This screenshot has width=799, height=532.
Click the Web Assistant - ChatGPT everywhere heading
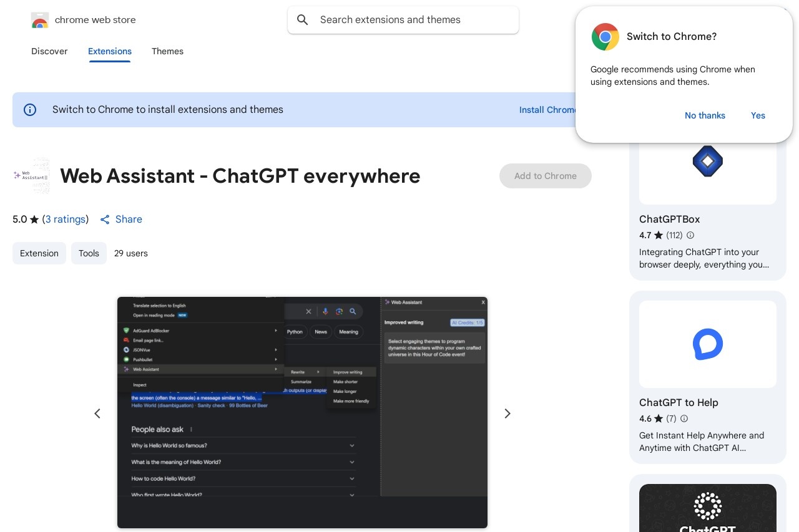point(240,176)
